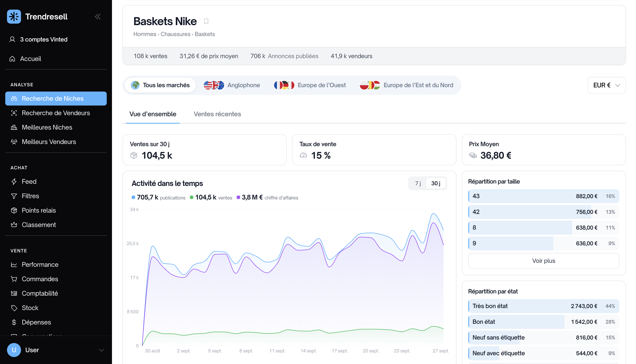Click the crown Classement icon

(14, 225)
